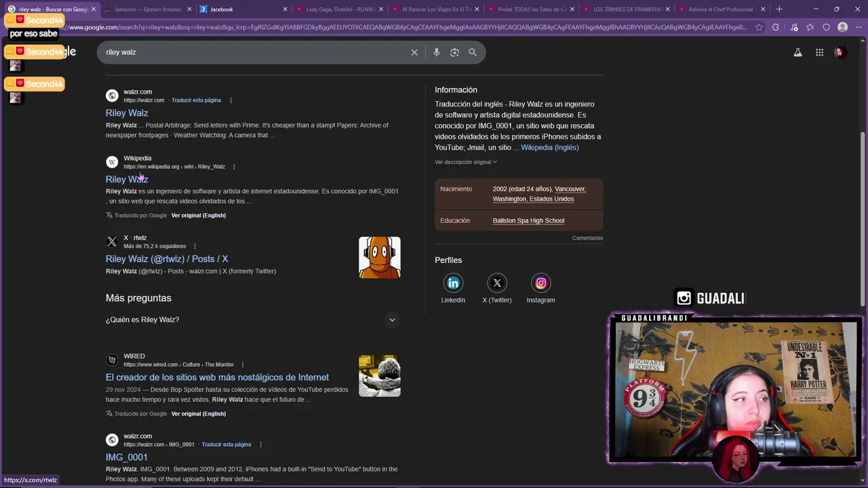Open the favorites list icon in the toolbar
The height and width of the screenshot is (488, 868).
coord(810,27)
